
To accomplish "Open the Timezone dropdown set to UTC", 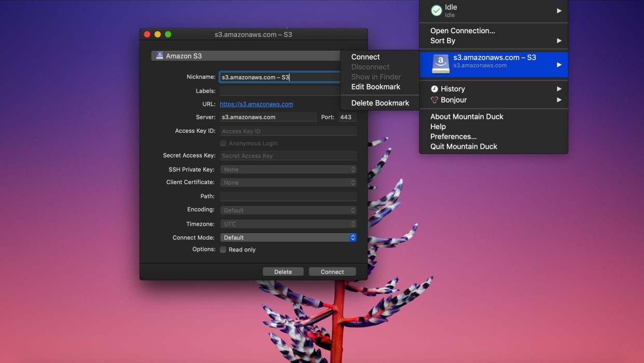I will pyautogui.click(x=288, y=224).
